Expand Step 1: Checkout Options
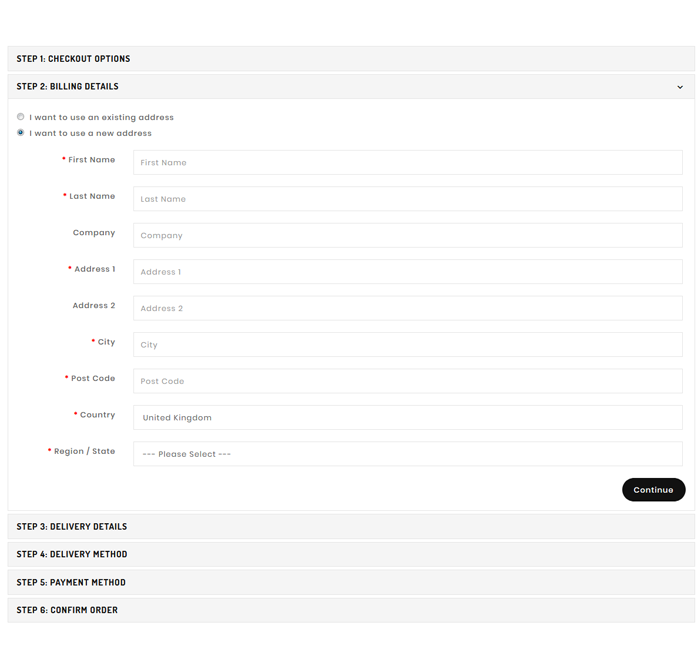 click(73, 59)
